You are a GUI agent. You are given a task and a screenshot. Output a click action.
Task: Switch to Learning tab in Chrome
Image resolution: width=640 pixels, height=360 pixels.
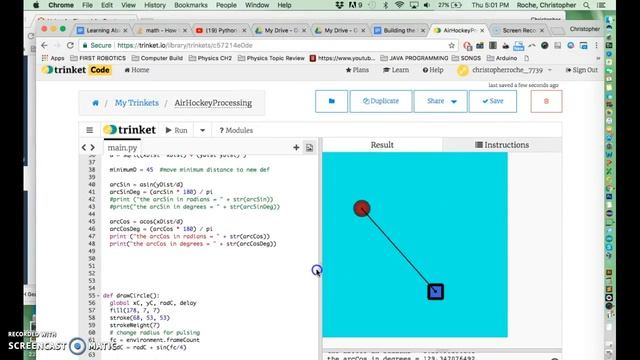tap(102, 31)
